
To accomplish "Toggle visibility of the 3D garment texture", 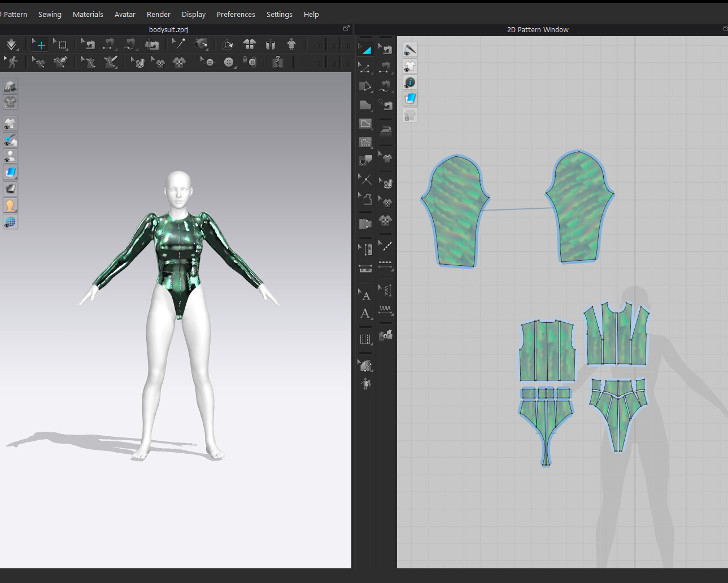I will click(10, 173).
